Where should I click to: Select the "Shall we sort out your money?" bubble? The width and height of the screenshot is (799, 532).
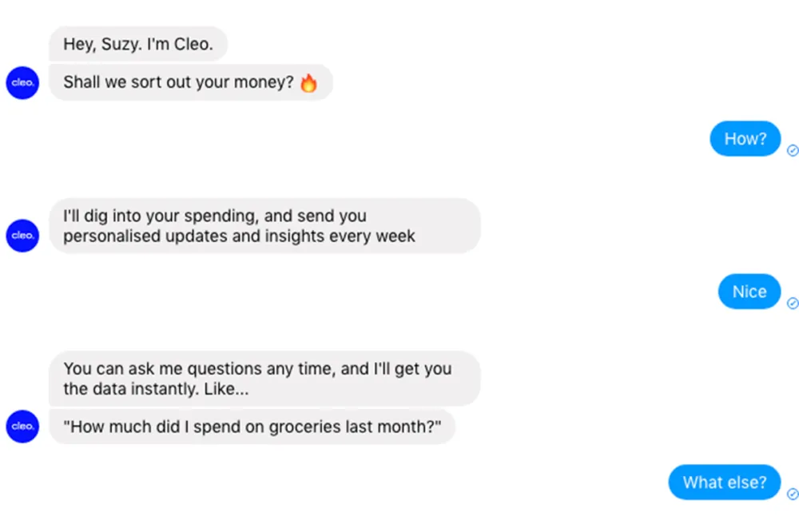pyautogui.click(x=190, y=82)
